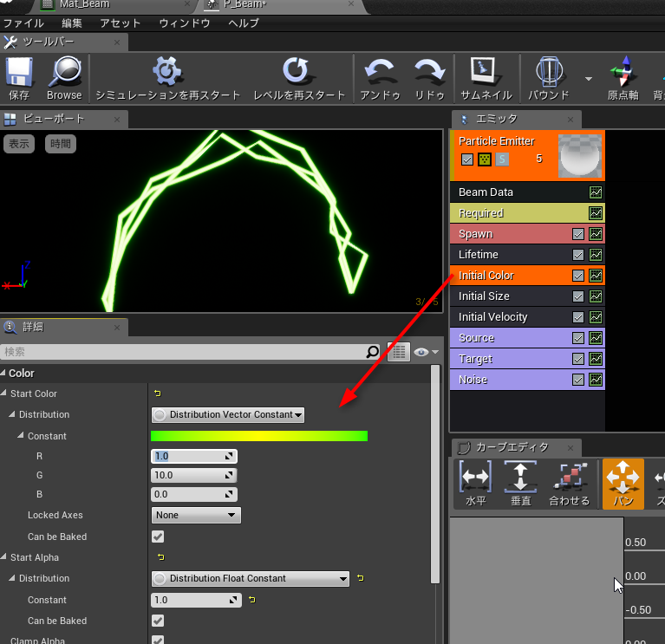
Task: Open details view options eye dropdown
Action: tap(427, 352)
